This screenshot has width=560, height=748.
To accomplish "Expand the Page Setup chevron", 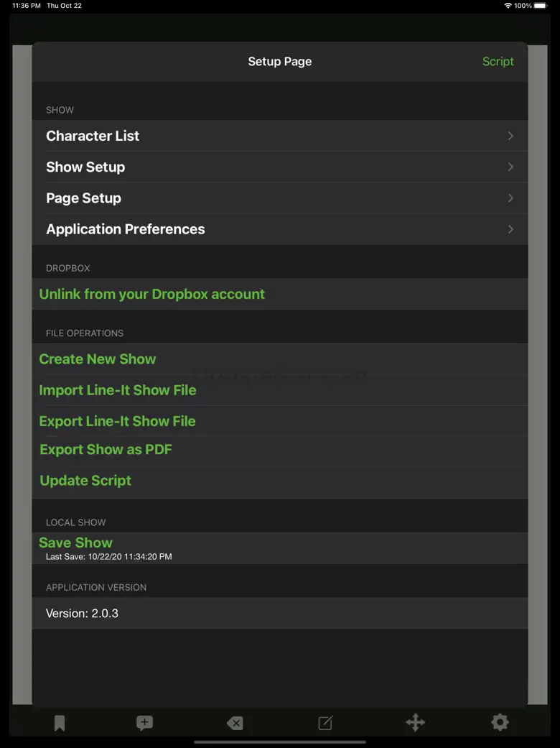I will pyautogui.click(x=510, y=198).
